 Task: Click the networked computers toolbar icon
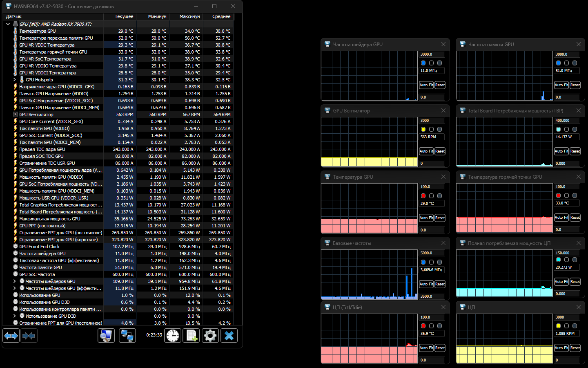pyautogui.click(x=127, y=336)
